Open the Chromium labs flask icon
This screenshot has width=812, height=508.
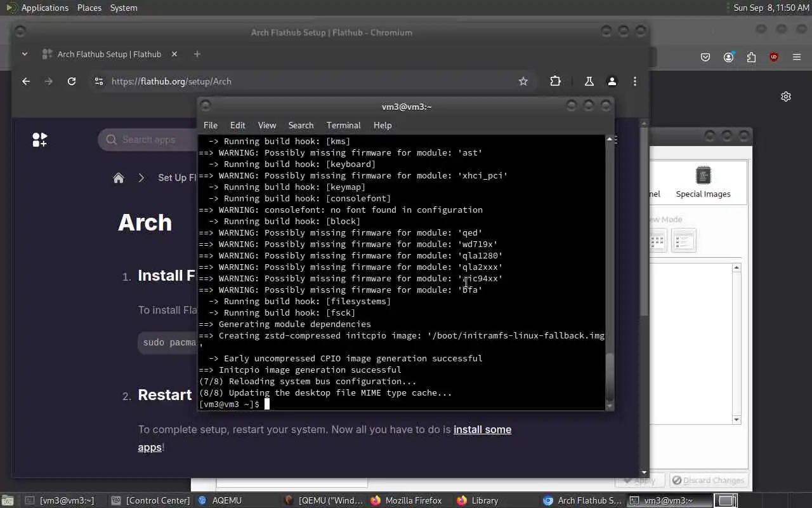click(589, 81)
